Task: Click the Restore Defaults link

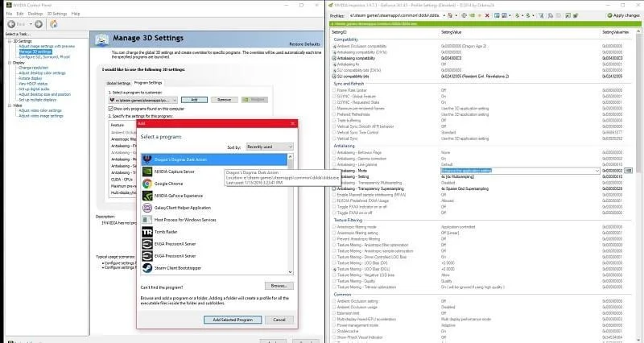Action: click(304, 44)
